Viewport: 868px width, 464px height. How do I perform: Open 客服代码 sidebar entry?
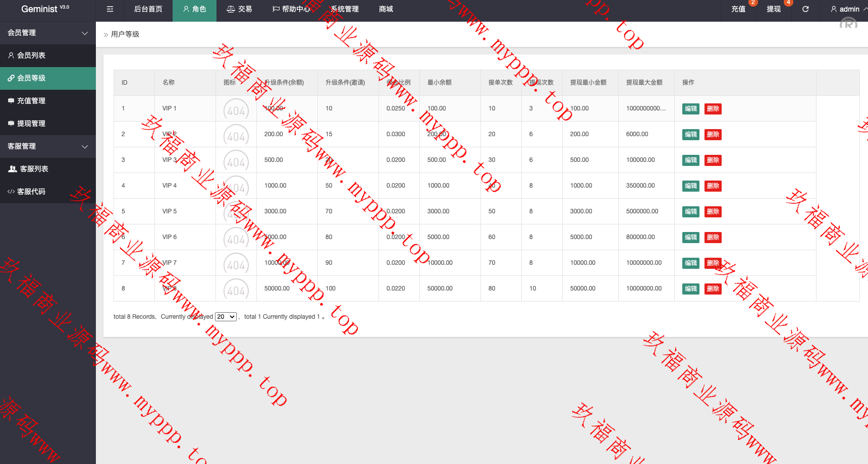pyautogui.click(x=31, y=192)
